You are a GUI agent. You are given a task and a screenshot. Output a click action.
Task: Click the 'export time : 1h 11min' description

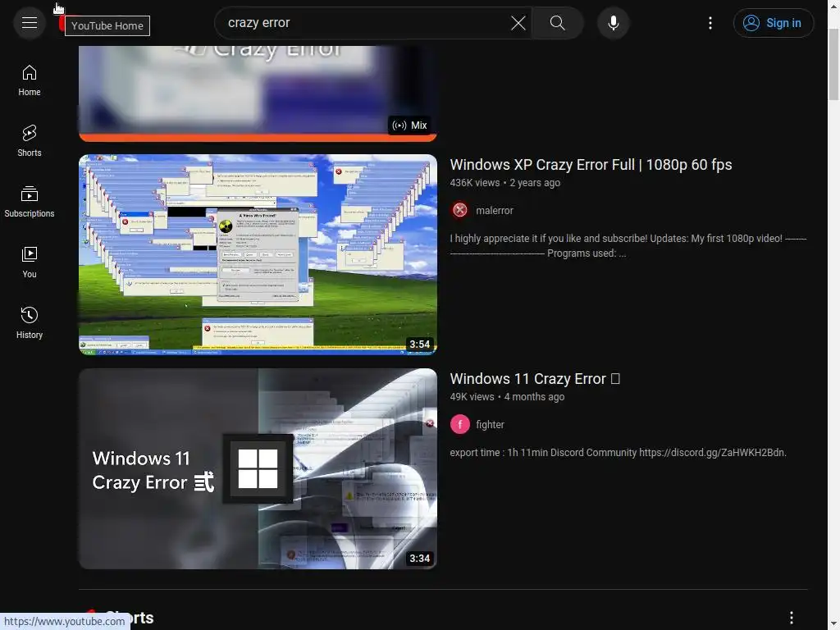(x=619, y=453)
